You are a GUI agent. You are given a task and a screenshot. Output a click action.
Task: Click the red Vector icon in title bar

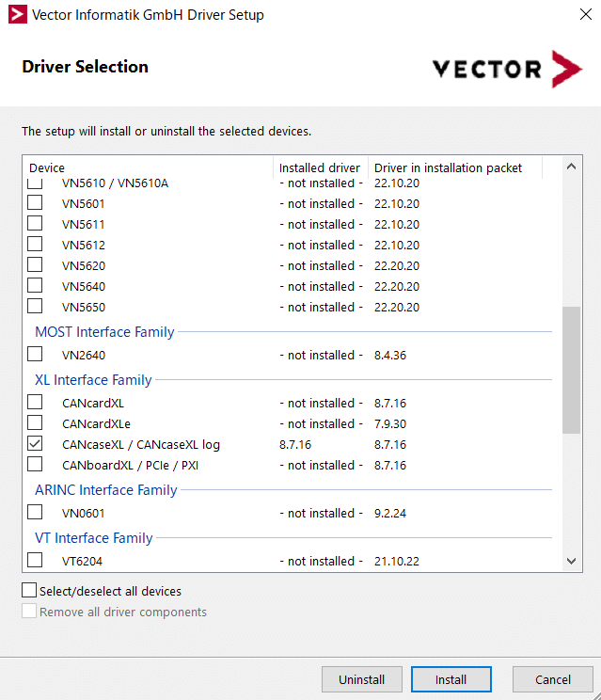click(x=18, y=14)
